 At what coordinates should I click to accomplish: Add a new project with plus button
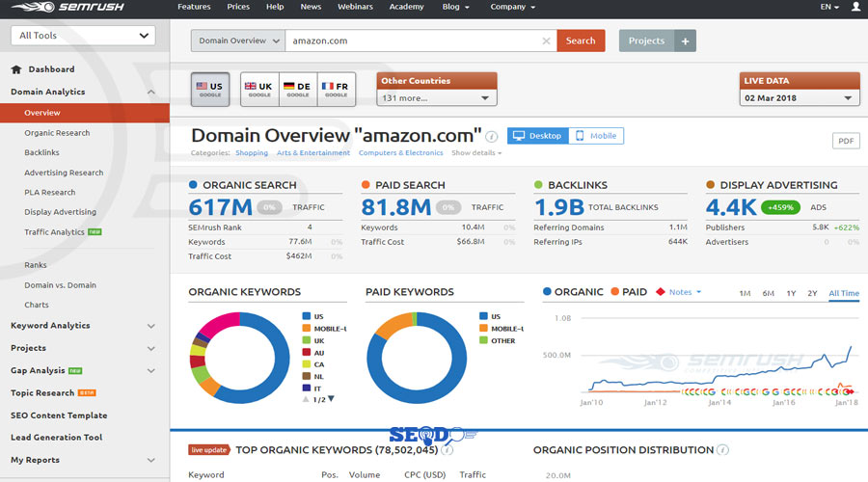(x=685, y=40)
